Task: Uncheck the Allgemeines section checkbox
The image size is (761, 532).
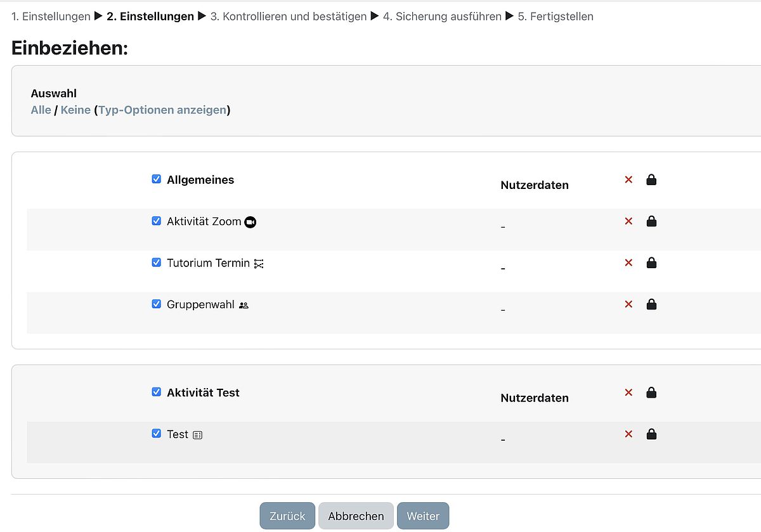Action: tap(157, 179)
